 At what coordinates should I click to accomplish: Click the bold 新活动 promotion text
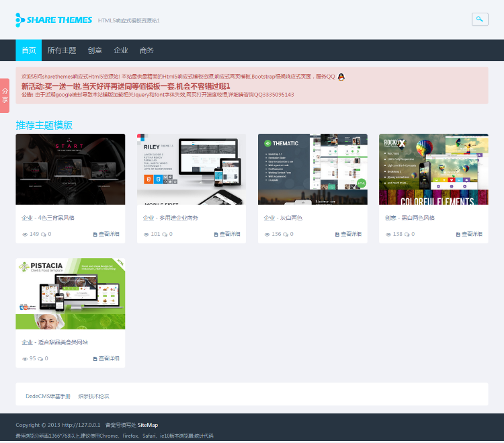pyautogui.click(x=126, y=86)
